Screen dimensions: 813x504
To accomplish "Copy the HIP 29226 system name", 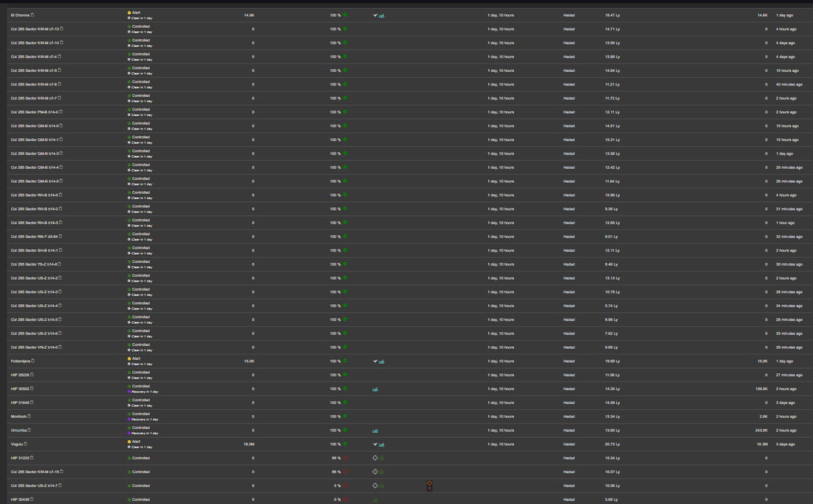I will 32,375.
